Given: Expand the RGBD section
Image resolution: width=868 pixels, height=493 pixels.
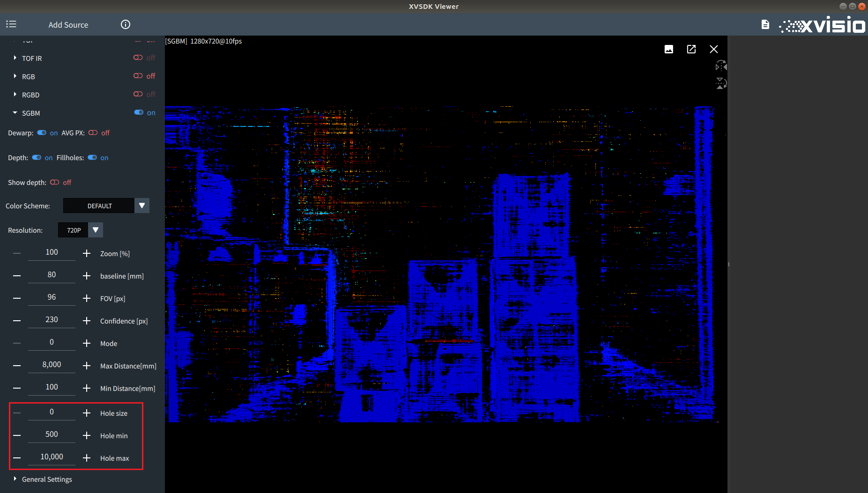Looking at the screenshot, I should (x=15, y=94).
